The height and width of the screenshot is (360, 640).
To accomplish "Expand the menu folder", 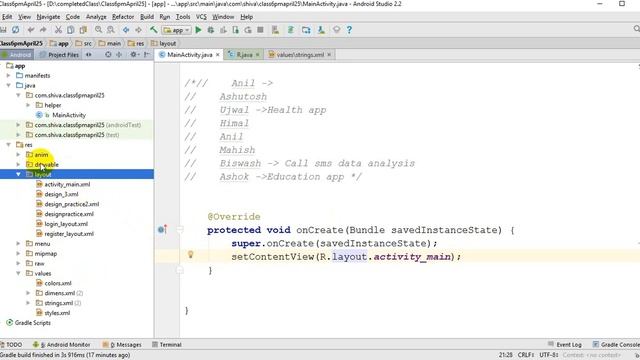I will 18,243.
